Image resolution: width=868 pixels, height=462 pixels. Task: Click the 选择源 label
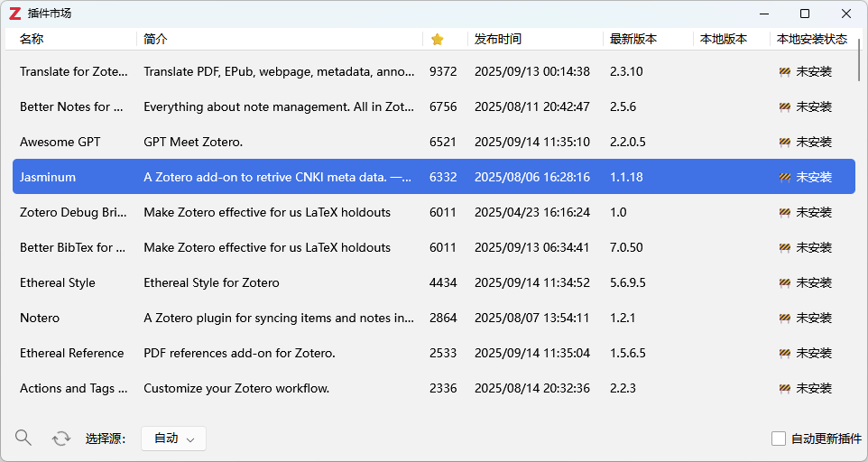point(106,439)
